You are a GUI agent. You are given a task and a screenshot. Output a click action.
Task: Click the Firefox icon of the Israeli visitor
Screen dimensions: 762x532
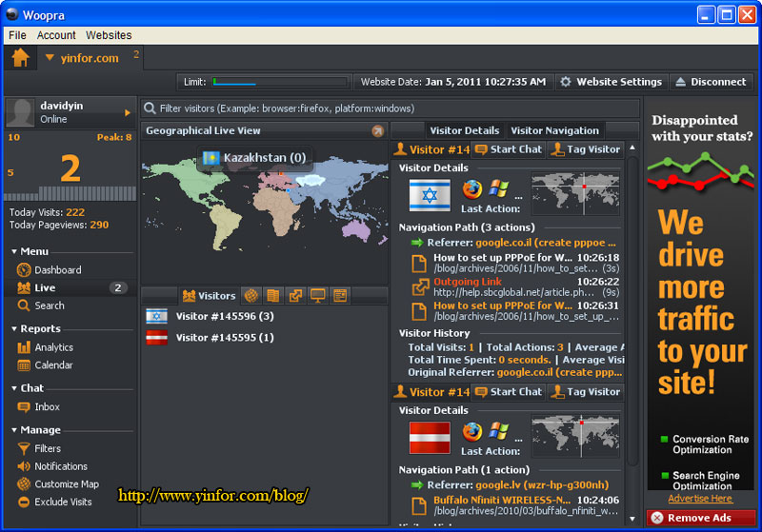[471, 189]
